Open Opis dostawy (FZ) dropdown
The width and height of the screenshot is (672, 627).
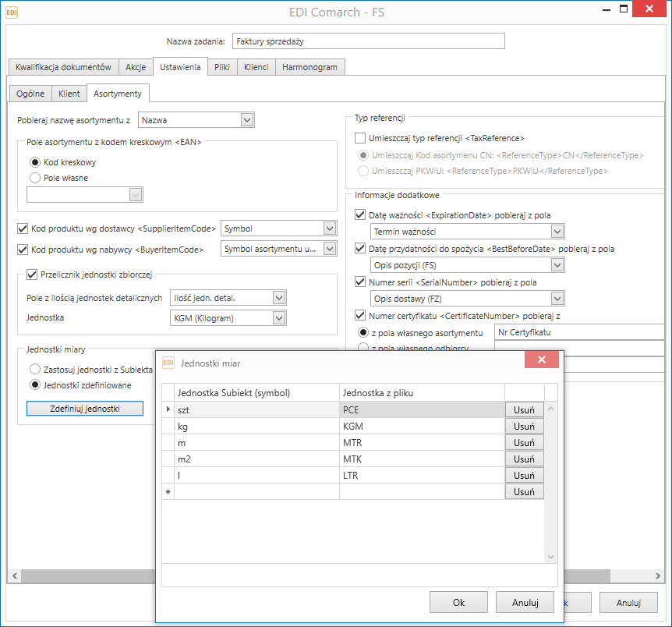point(557,299)
